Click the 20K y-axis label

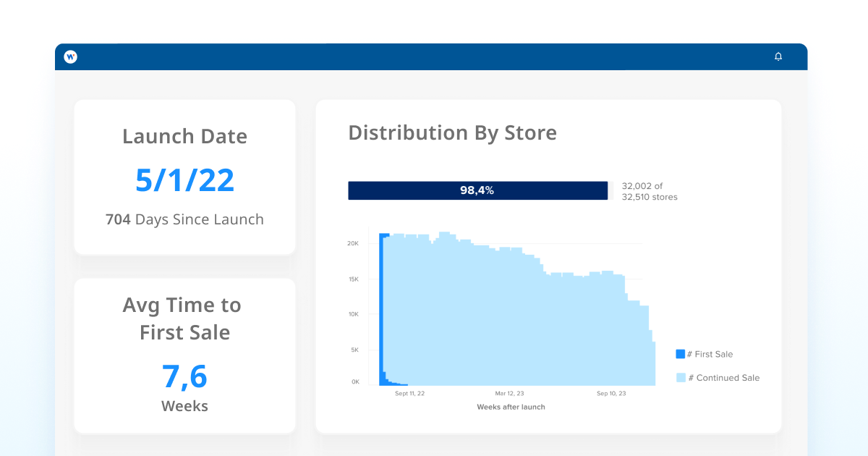pyautogui.click(x=353, y=244)
